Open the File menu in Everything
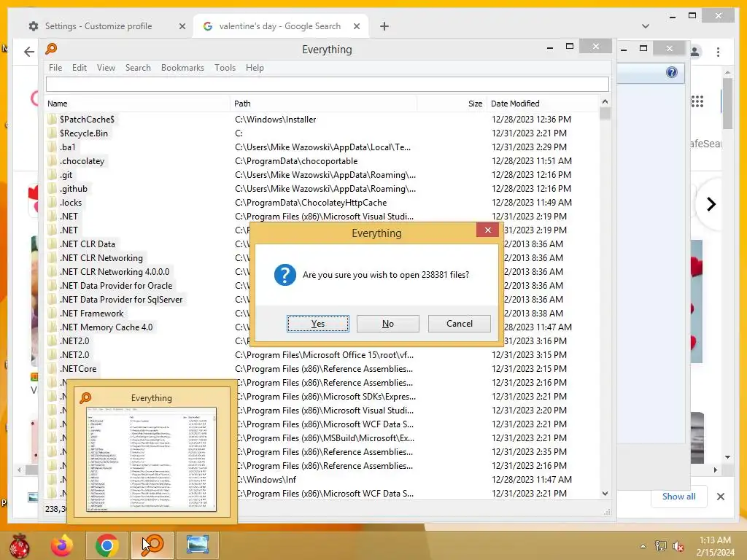This screenshot has height=560, width=747. (x=55, y=68)
